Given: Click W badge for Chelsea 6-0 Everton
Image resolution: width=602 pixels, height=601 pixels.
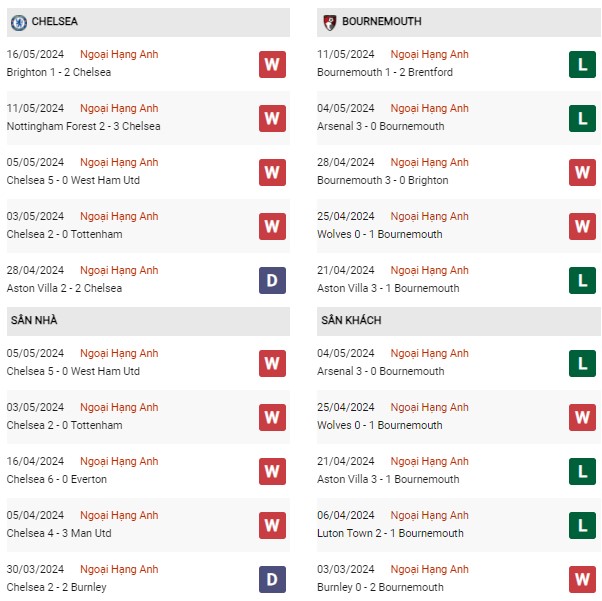Looking at the screenshot, I should pos(272,471).
